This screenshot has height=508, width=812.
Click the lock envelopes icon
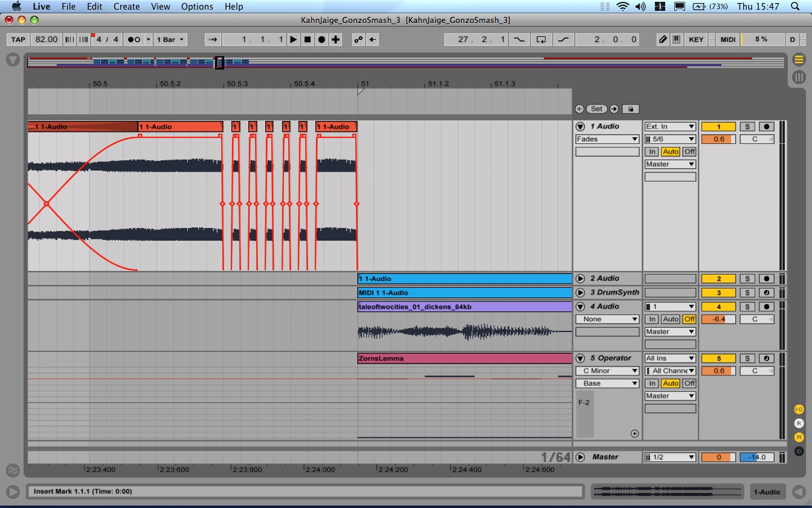(630, 109)
